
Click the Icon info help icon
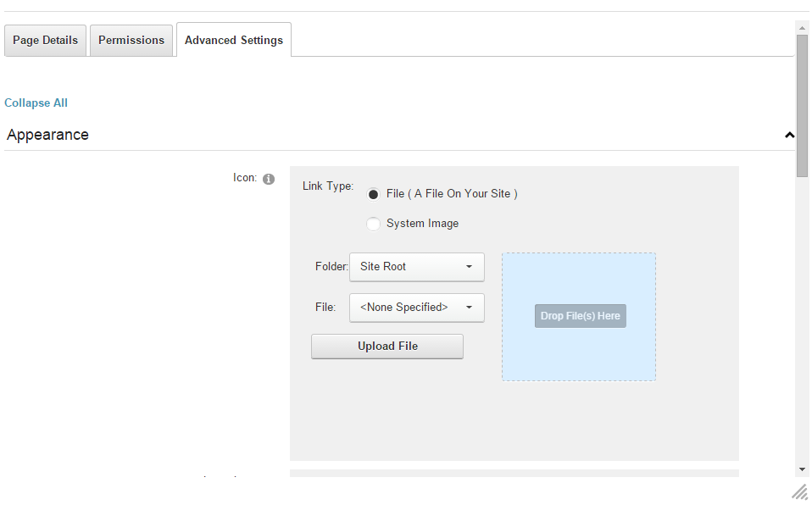click(268, 180)
